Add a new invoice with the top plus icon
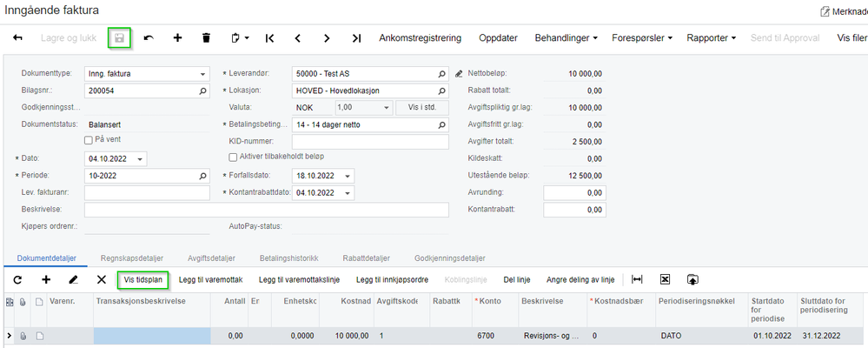Screen dimensions: 868x348 tap(178, 37)
